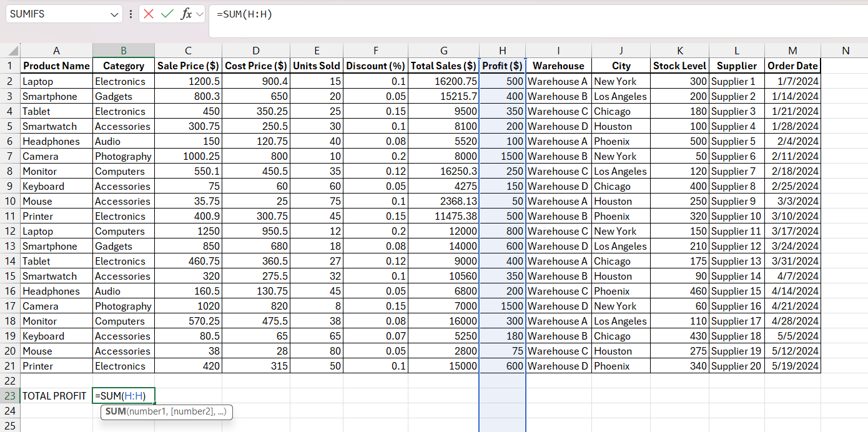Select column M header
The image size is (868, 432).
[x=792, y=51]
